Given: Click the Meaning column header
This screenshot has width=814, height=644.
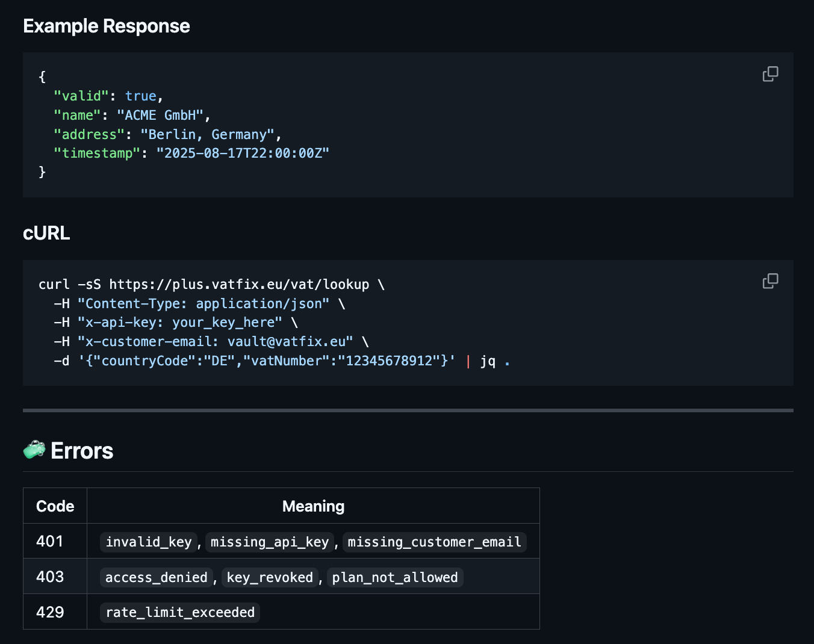Looking at the screenshot, I should click(x=313, y=506).
